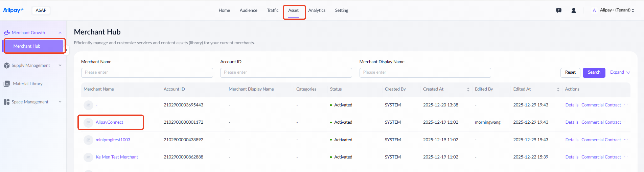
Task: Click the Material Library image icon
Action: click(x=6, y=84)
